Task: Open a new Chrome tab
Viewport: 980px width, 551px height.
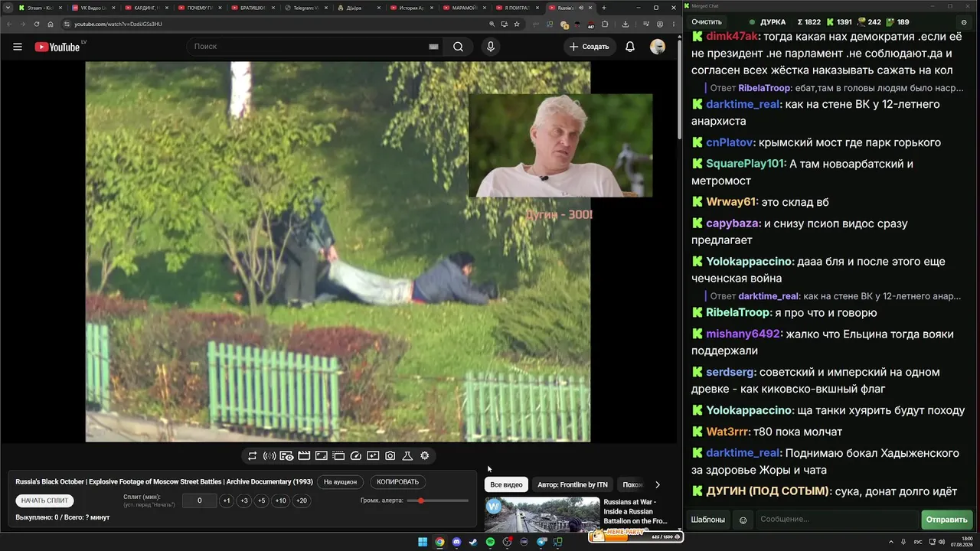Action: click(x=604, y=8)
